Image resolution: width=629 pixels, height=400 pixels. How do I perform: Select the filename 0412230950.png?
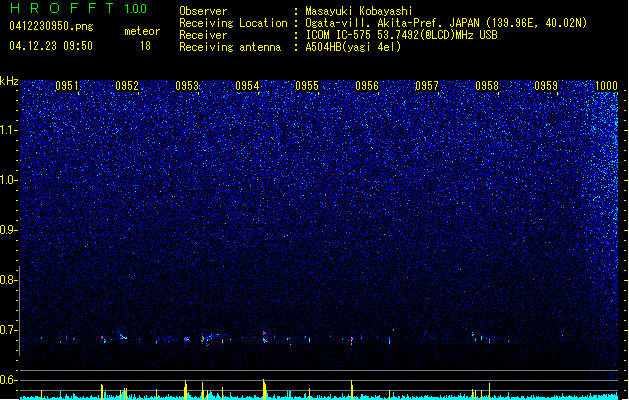51,26
